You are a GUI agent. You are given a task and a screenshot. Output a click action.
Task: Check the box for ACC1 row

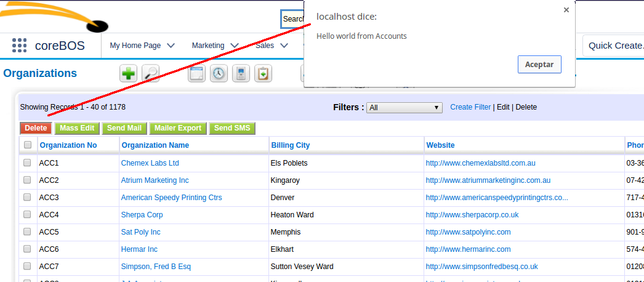tap(27, 163)
